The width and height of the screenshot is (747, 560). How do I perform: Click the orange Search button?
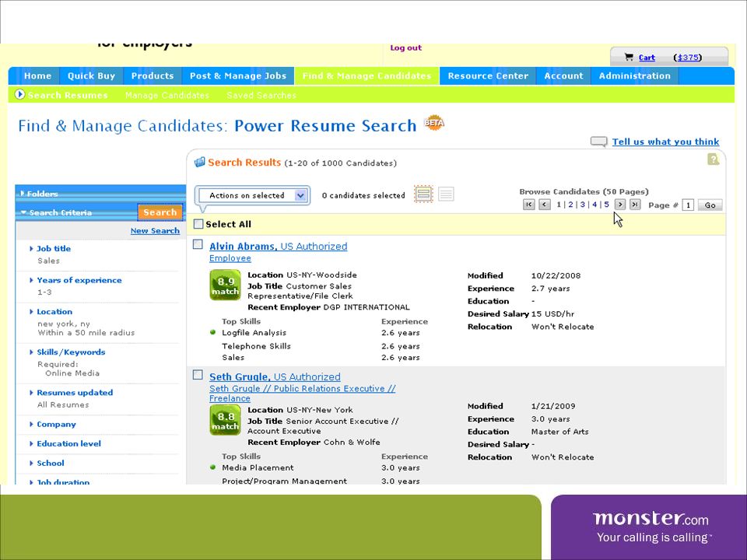point(160,212)
